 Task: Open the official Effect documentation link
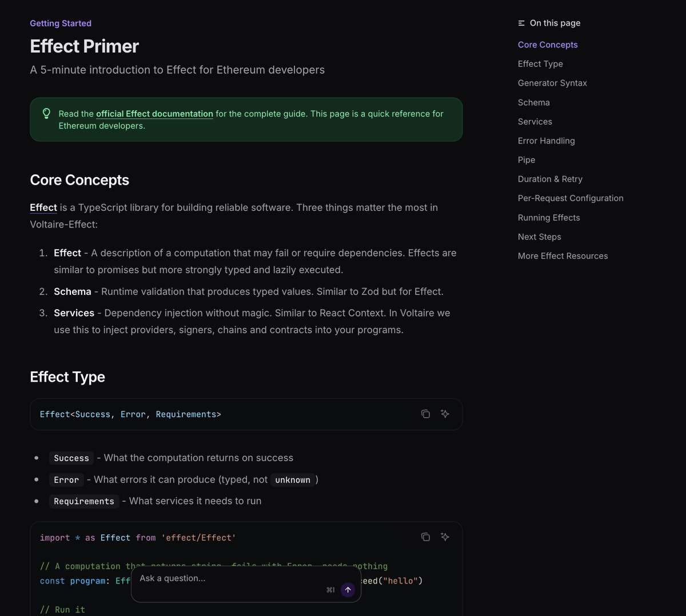(x=154, y=114)
